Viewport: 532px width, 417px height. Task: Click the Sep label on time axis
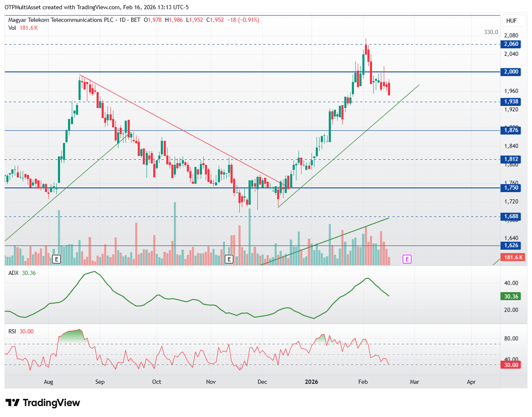[100, 382]
